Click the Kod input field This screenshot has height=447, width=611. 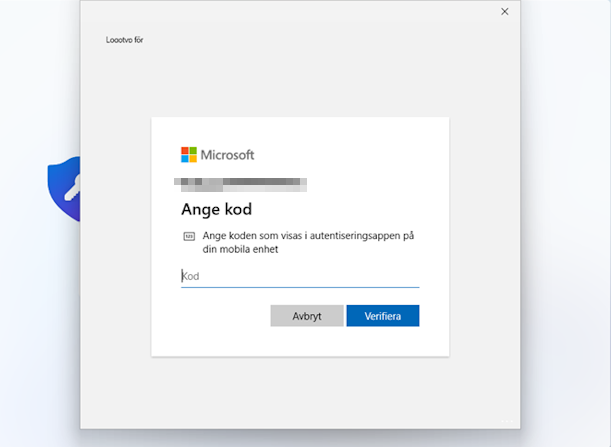(300, 276)
